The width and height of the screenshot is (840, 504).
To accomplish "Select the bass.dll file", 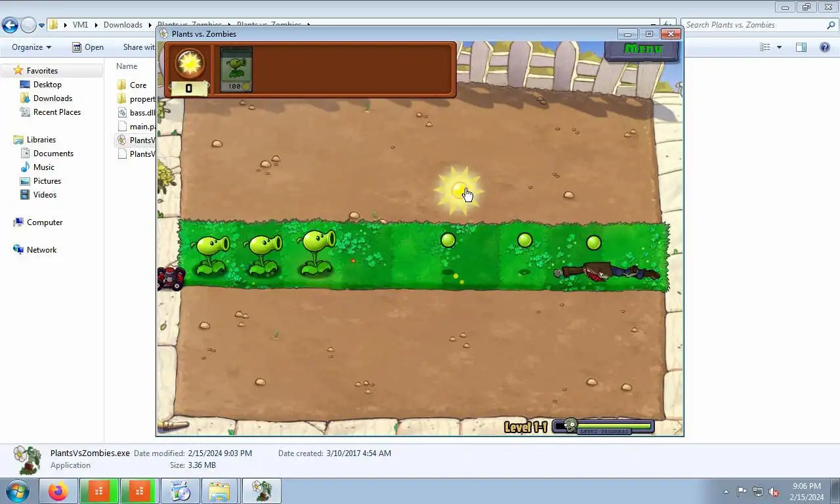I will pyautogui.click(x=136, y=113).
